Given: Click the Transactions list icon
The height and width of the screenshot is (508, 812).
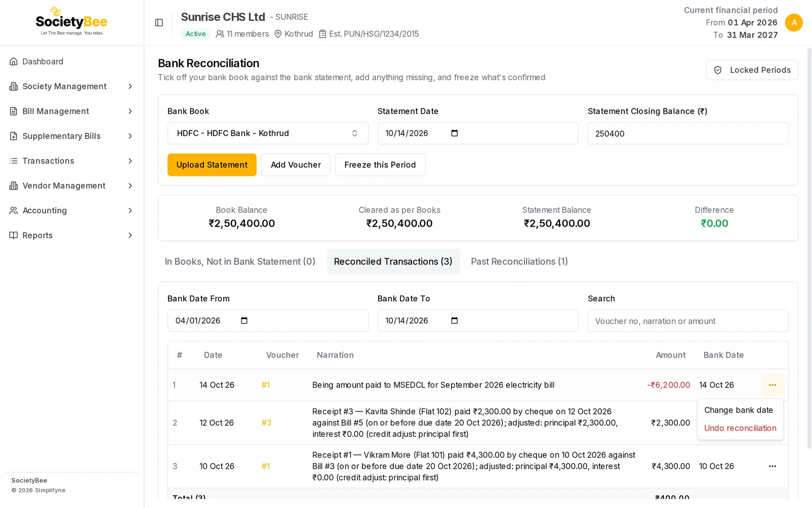Looking at the screenshot, I should tap(14, 161).
